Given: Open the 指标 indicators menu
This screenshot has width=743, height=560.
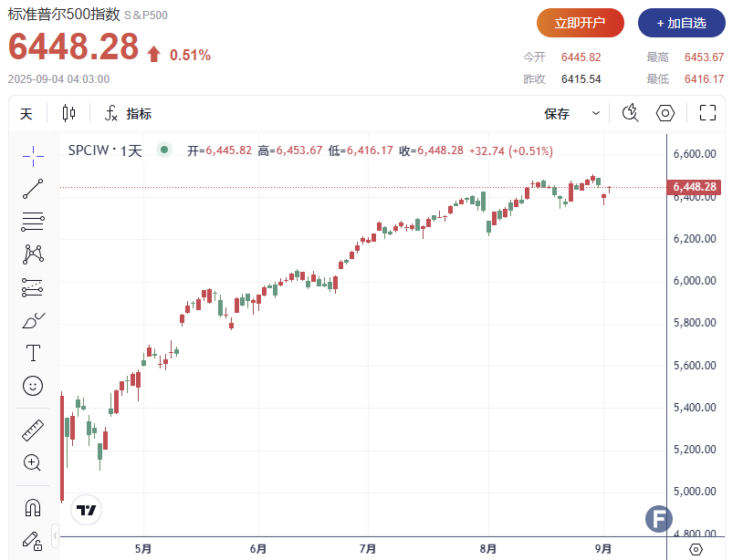Looking at the screenshot, I should (x=129, y=114).
